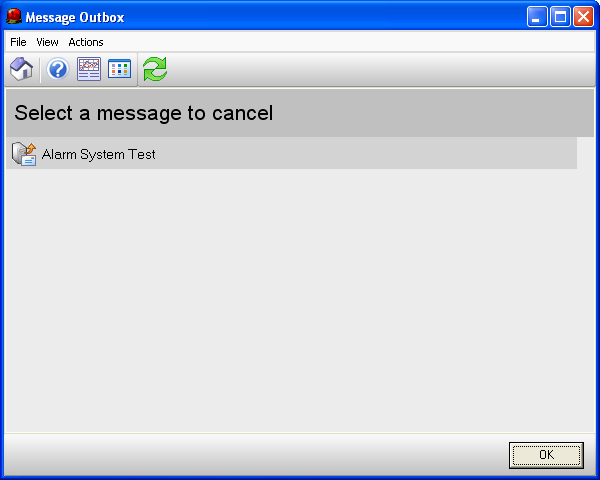The image size is (600, 480).
Task: Click the empty area below the message list
Action: pos(300,300)
